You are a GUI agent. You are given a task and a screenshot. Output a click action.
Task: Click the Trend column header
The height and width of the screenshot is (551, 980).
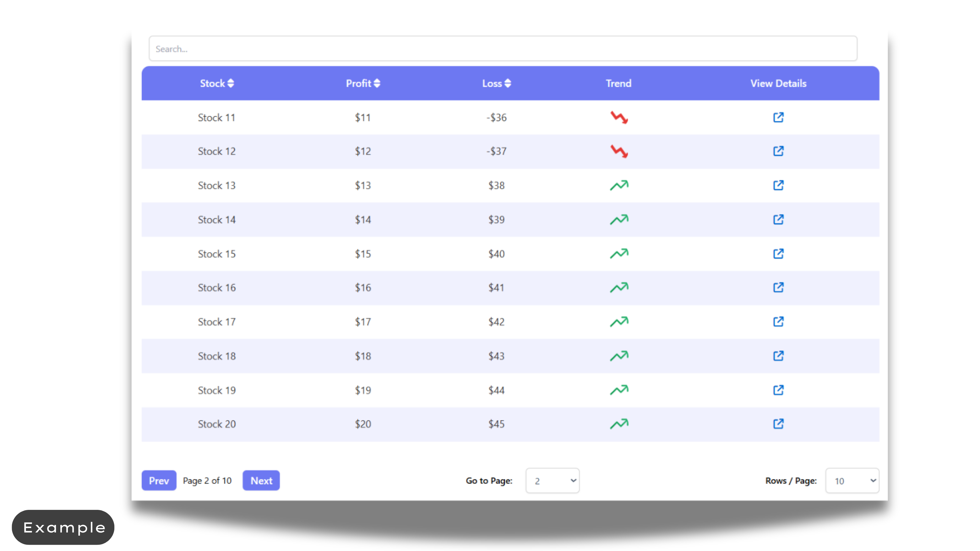click(618, 83)
